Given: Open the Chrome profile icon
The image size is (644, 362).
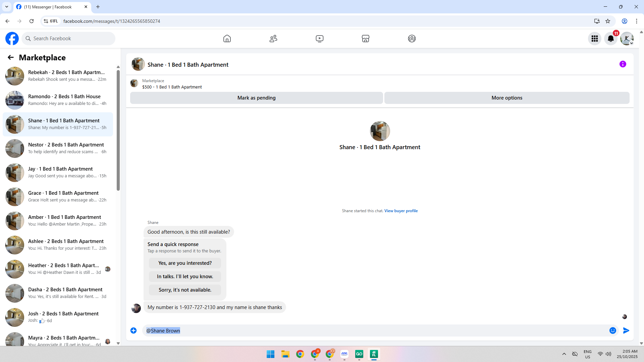Looking at the screenshot, I should 625,21.
